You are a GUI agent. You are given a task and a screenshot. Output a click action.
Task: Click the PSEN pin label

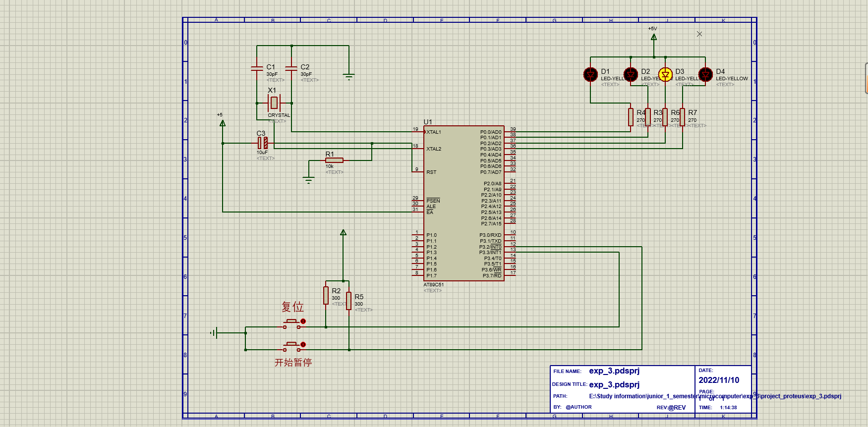click(433, 201)
